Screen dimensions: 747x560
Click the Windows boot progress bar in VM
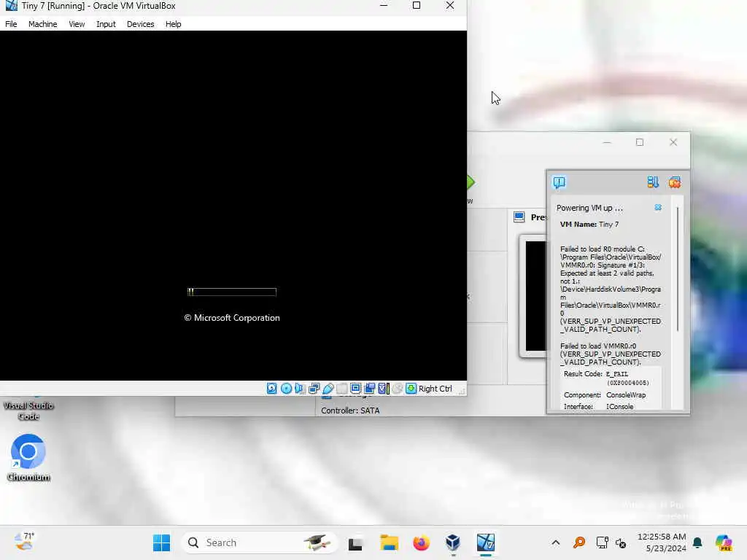pyautogui.click(x=232, y=292)
